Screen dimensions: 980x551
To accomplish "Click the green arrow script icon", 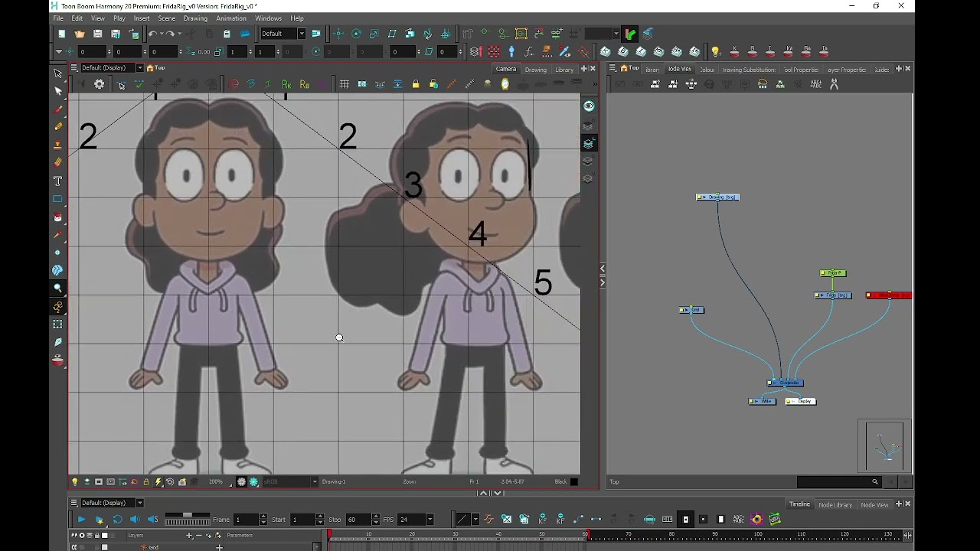I will pyautogui.click(x=630, y=34).
